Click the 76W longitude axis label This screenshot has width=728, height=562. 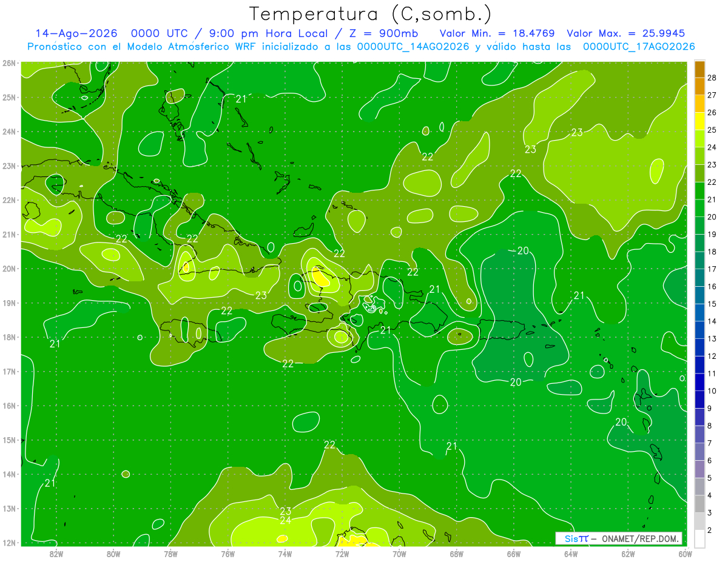coord(227,553)
